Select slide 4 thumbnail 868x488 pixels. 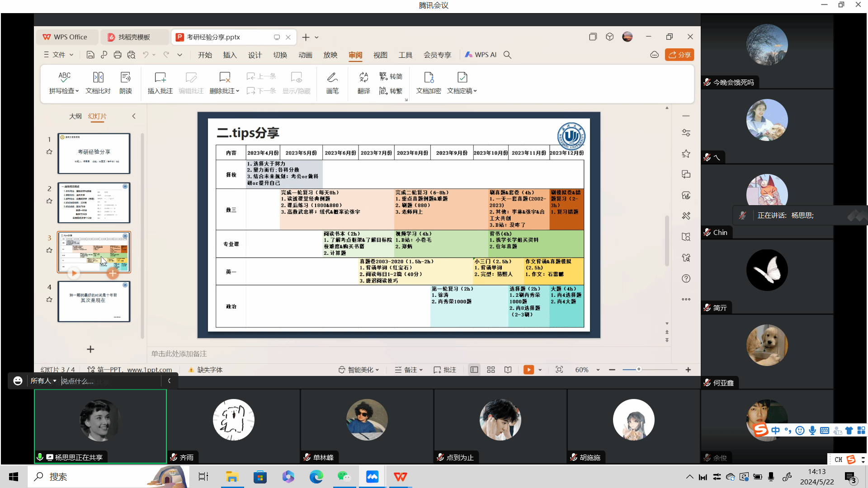pos(94,301)
